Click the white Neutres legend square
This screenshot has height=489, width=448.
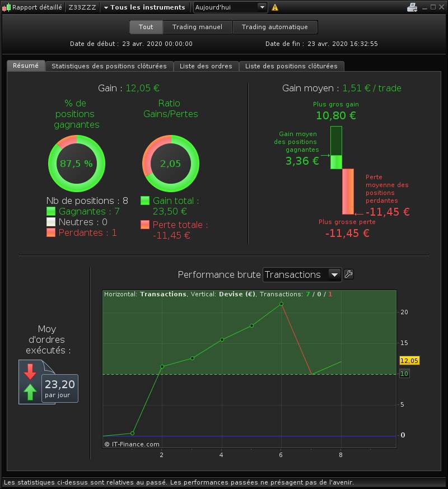point(51,222)
